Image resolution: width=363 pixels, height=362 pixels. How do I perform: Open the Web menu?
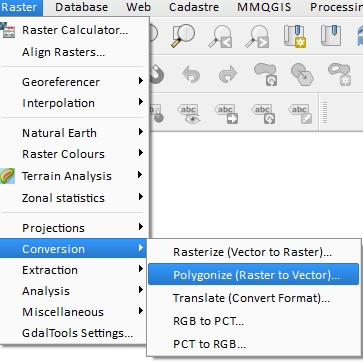tap(138, 7)
